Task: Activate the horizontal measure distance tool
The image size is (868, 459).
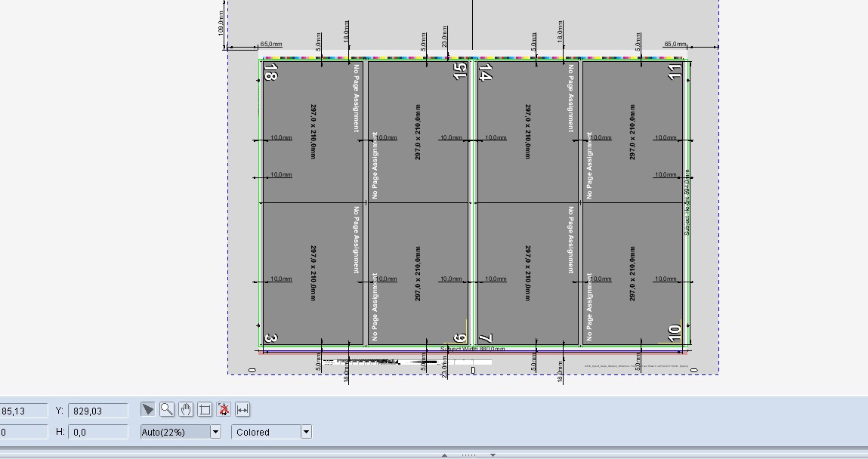Action: coord(242,409)
